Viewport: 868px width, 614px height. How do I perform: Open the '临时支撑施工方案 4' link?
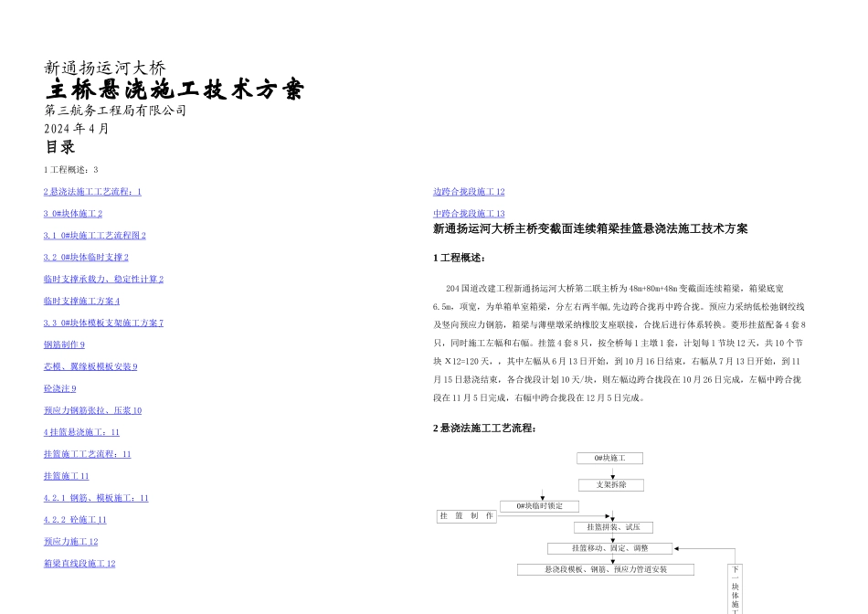pyautogui.click(x=81, y=302)
